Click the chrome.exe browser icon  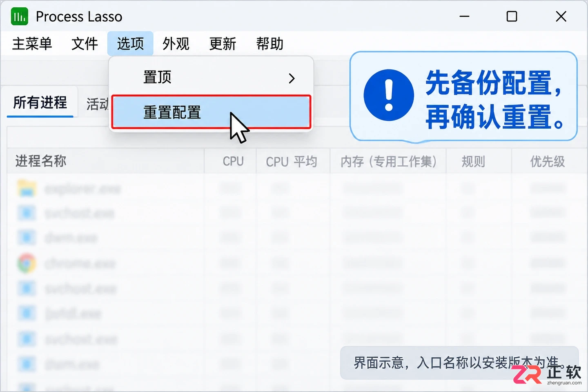click(x=27, y=263)
